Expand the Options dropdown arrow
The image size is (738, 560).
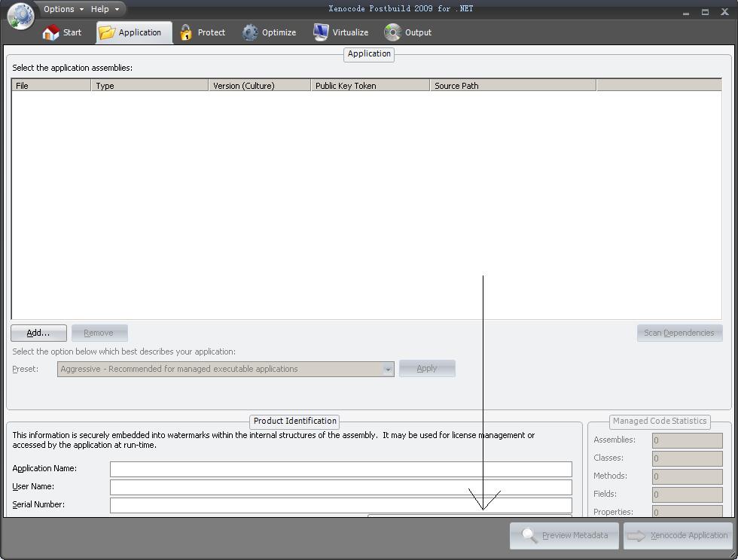click(x=81, y=10)
